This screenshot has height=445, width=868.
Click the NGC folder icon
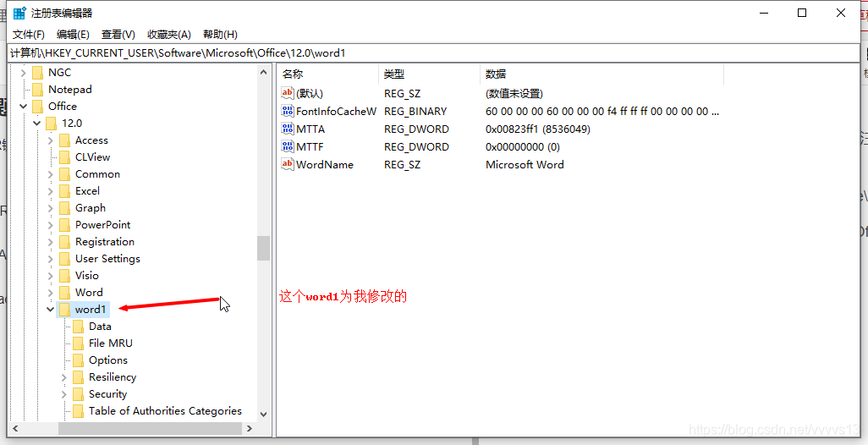point(37,73)
